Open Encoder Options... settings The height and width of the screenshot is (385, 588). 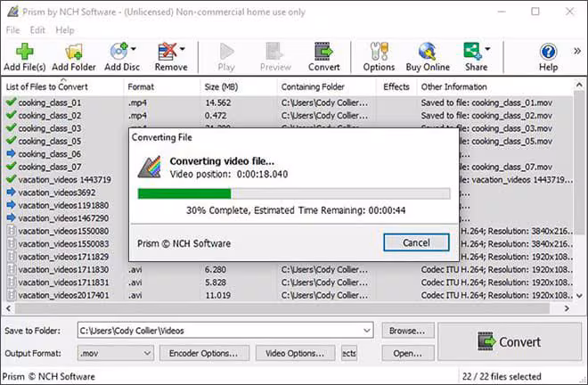[x=204, y=353]
